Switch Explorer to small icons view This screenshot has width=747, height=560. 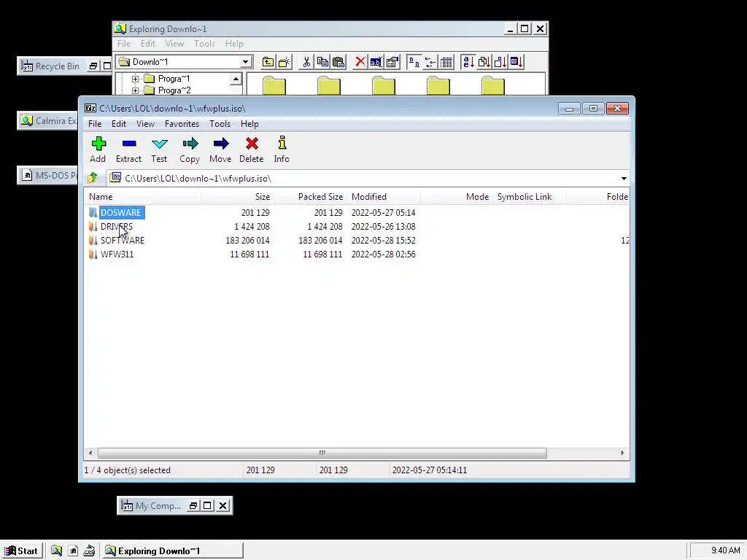(x=430, y=62)
